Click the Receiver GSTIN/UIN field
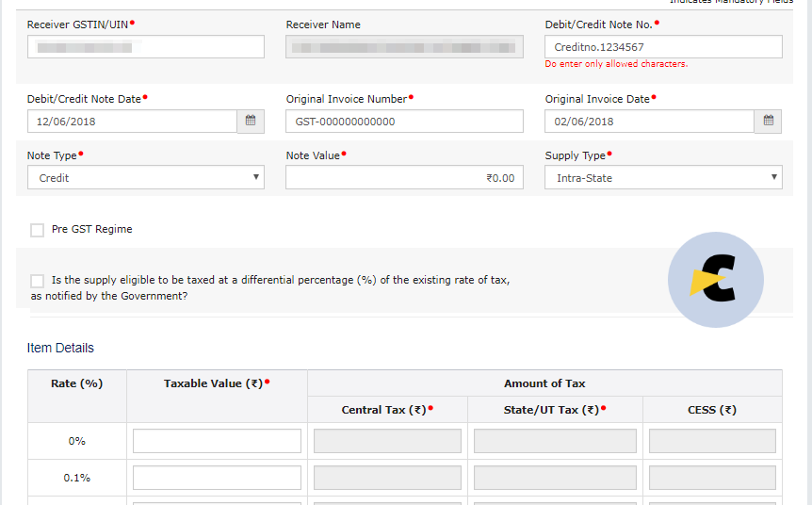The height and width of the screenshot is (505, 812). 146,47
